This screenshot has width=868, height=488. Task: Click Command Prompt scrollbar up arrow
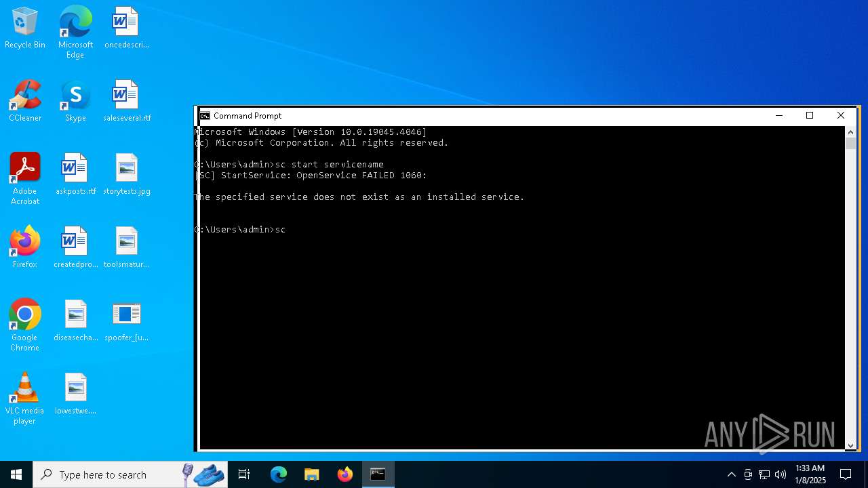point(850,131)
